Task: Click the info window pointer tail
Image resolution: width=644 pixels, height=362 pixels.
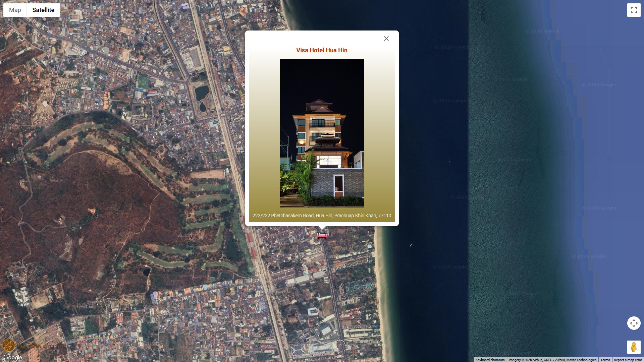Action: point(322,228)
